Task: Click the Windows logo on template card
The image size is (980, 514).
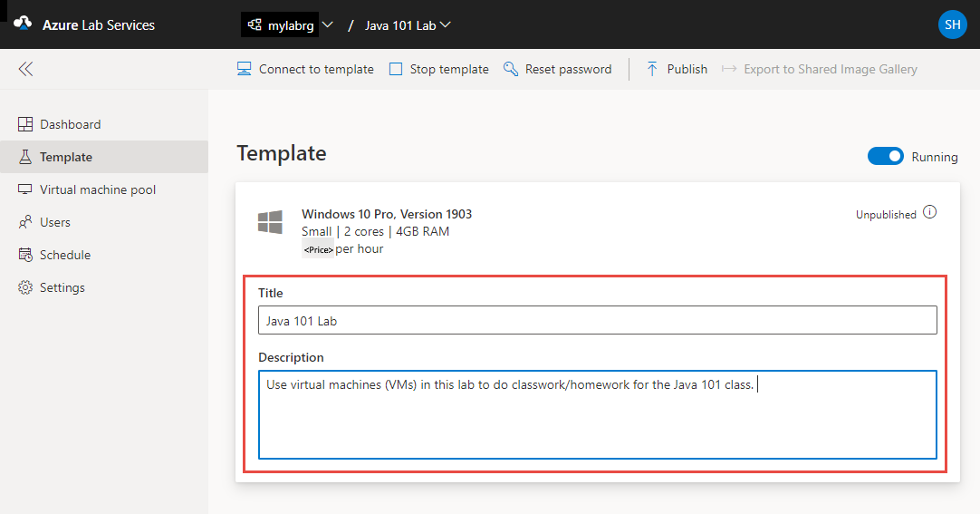Action: (270, 223)
